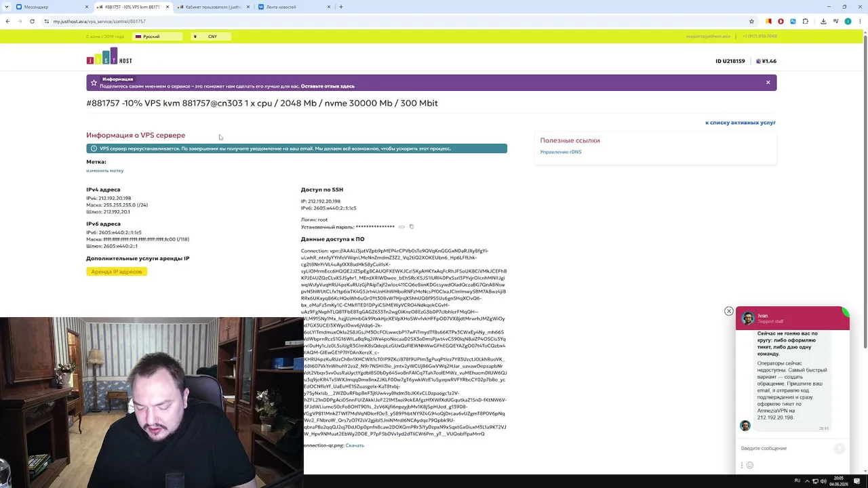The height and width of the screenshot is (488, 868).
Task: Switch the RU keyboard language
Action: coord(797,481)
